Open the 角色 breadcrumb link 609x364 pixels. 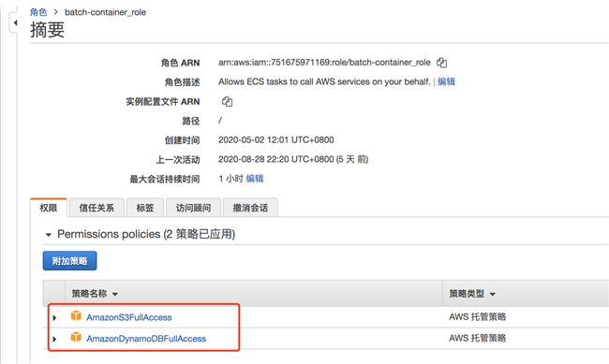click(x=38, y=12)
